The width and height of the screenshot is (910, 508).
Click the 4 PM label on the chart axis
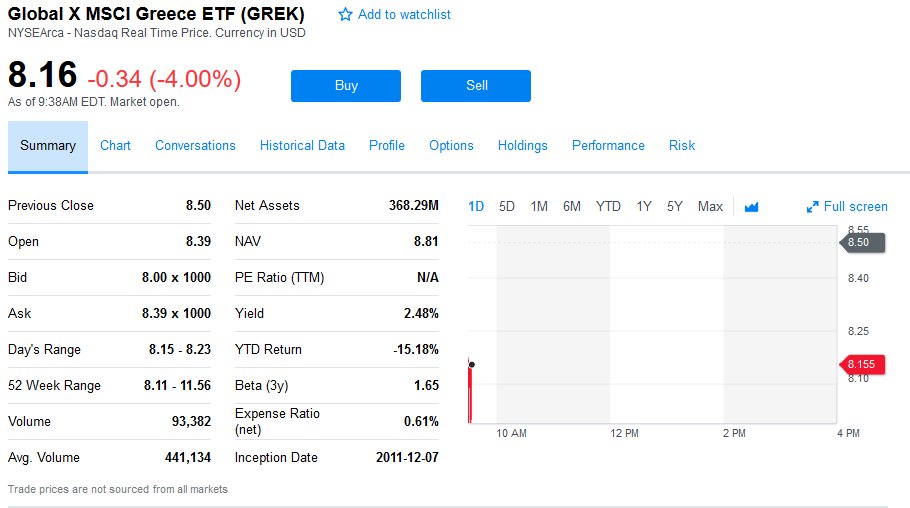(x=848, y=433)
